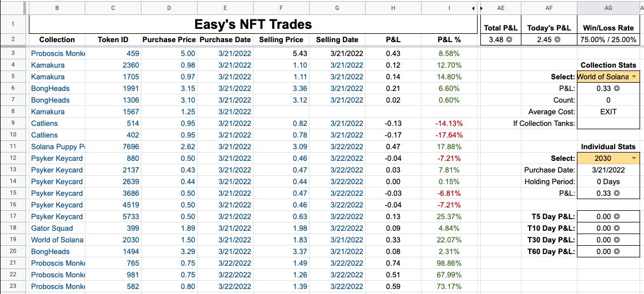Select the World of Solana cell in row 19
The width and height of the screenshot is (644, 294).
point(57,240)
